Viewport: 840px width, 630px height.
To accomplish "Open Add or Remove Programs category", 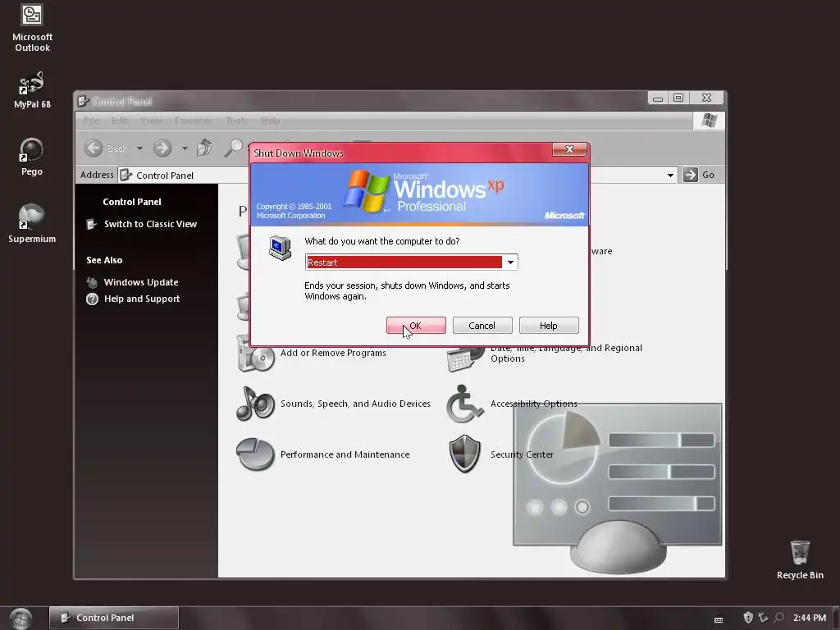I will (x=333, y=353).
